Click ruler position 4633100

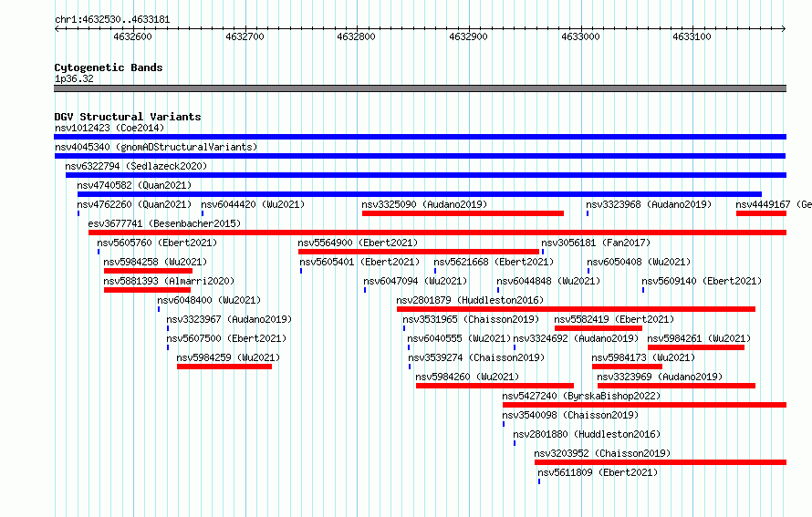[x=692, y=36]
